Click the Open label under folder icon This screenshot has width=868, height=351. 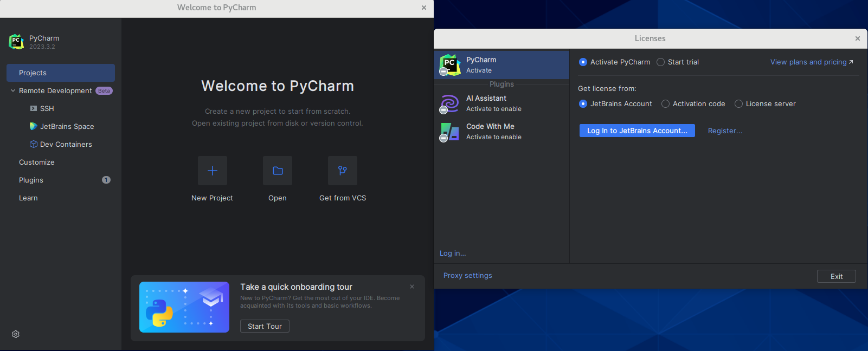(278, 198)
